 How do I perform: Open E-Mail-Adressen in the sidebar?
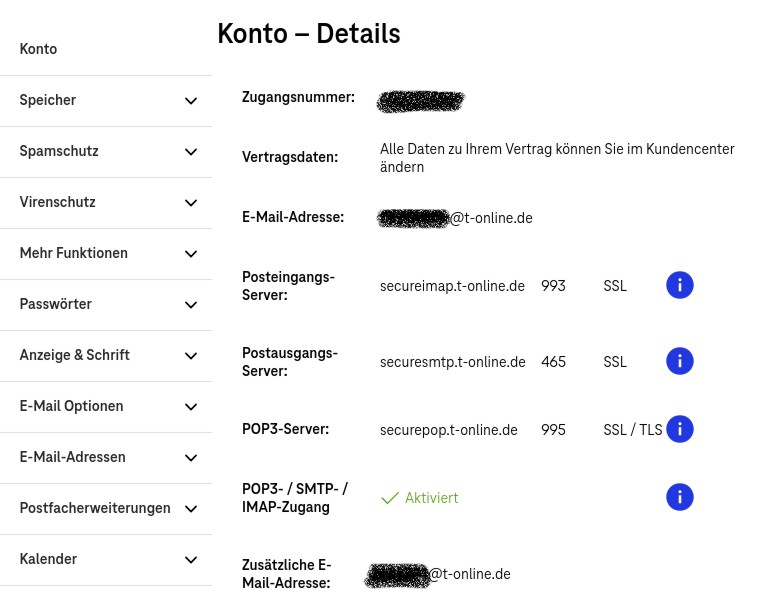coord(73,457)
